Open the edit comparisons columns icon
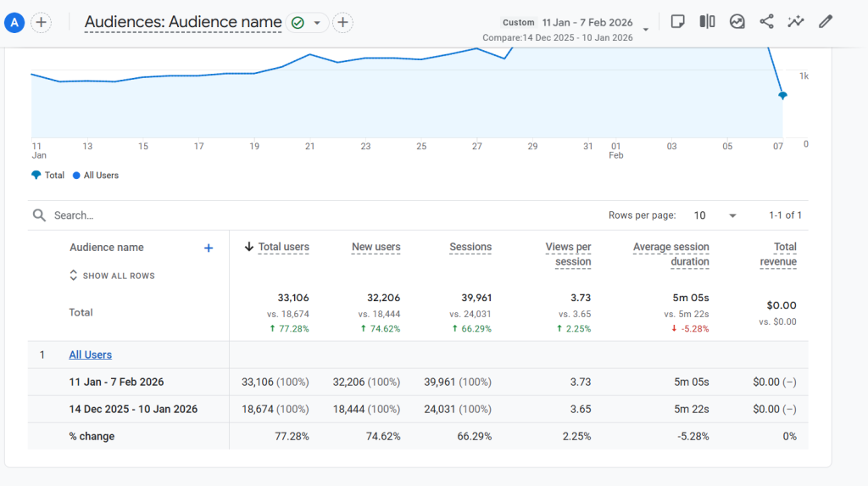This screenshot has height=486, width=868. (707, 22)
